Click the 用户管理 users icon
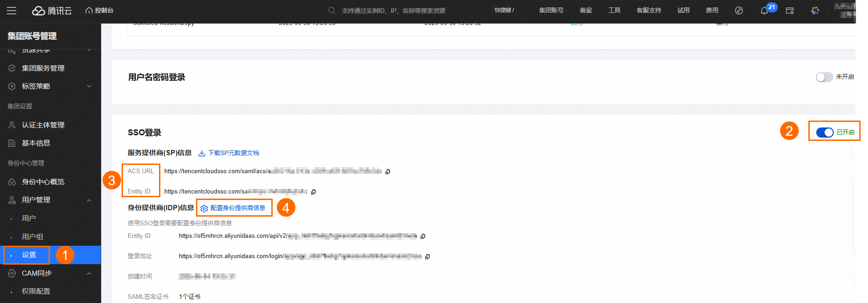The width and height of the screenshot is (868, 303). point(12,200)
